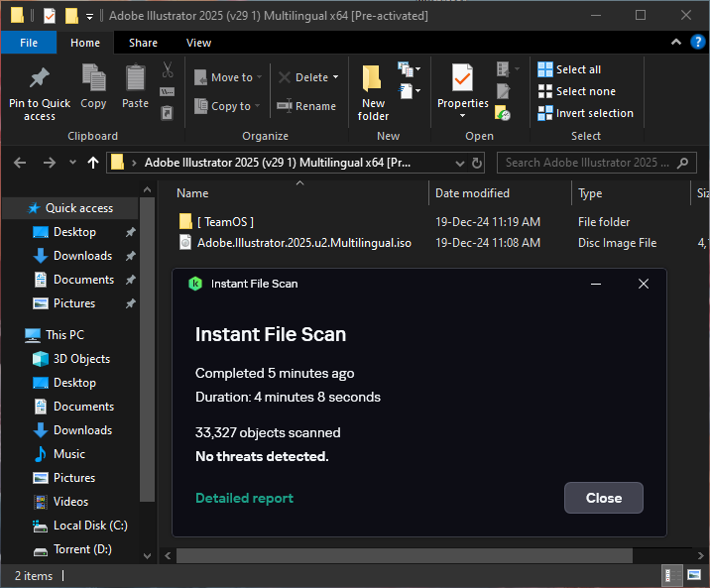Minimize the Instant File Scan dialog
The height and width of the screenshot is (588, 710).
(x=596, y=284)
